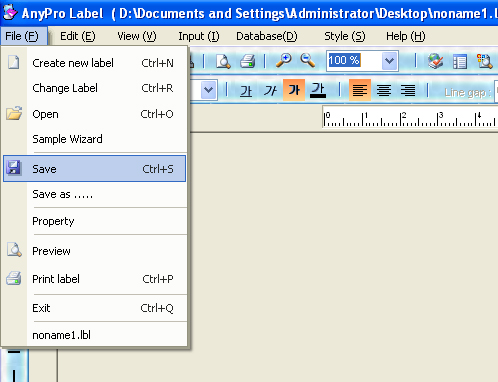Viewport: 498px width, 382px height.
Task: Select Save in File menu
Action: coord(95,169)
